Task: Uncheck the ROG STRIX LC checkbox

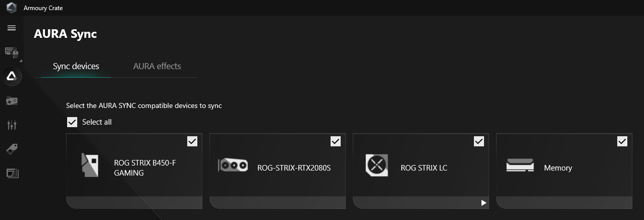Action: pos(479,141)
